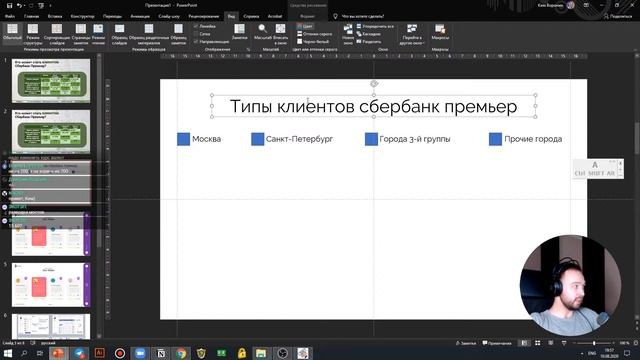Undo the last action in quick access toolbar
The image size is (640, 360).
19,5
